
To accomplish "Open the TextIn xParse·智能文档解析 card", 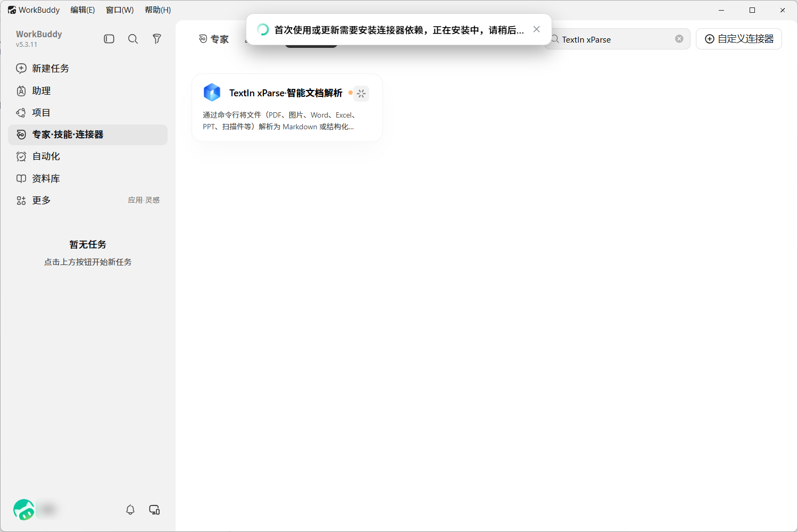I will coord(287,108).
